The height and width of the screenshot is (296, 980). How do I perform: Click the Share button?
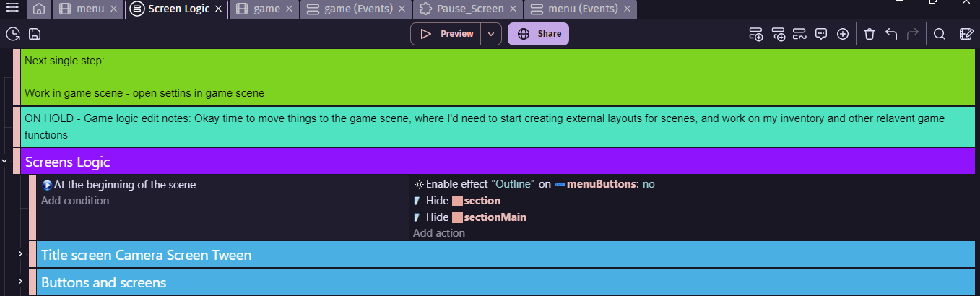[538, 34]
